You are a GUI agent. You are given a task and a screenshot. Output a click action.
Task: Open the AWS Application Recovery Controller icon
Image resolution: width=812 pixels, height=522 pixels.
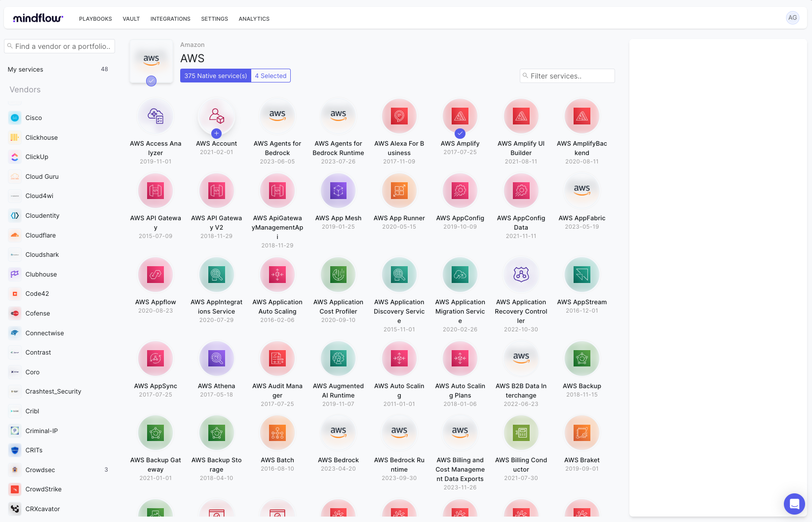(x=521, y=275)
